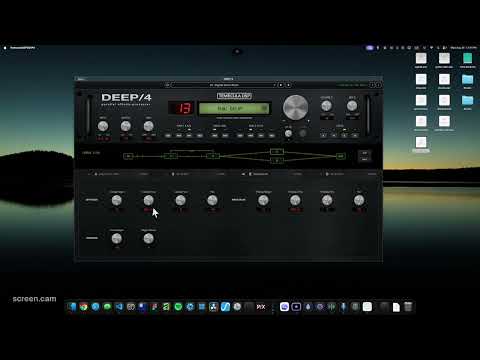Open Spotify from the dock
The width and height of the screenshot is (480, 360).
click(178, 307)
